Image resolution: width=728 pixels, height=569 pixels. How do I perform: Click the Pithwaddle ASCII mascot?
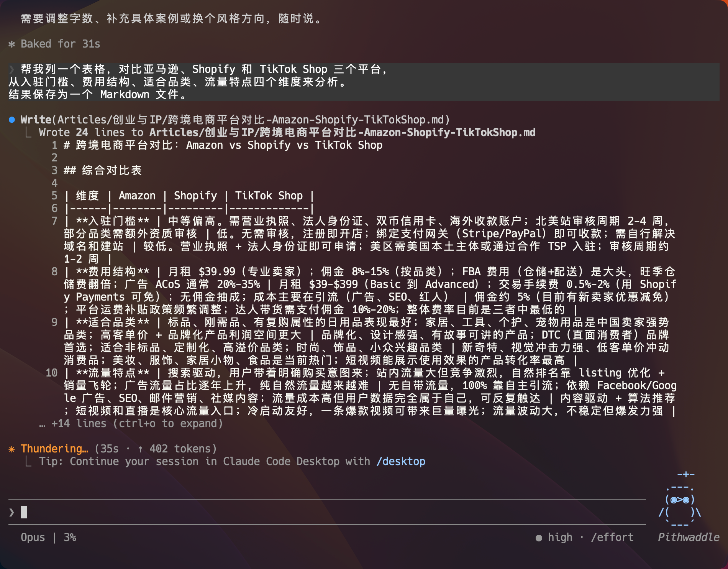click(680, 500)
